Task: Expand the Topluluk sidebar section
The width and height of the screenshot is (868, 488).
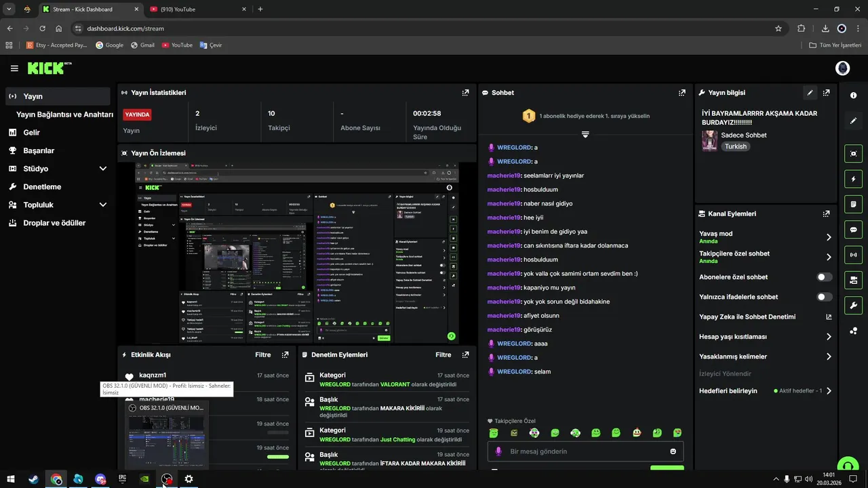Action: click(x=103, y=205)
